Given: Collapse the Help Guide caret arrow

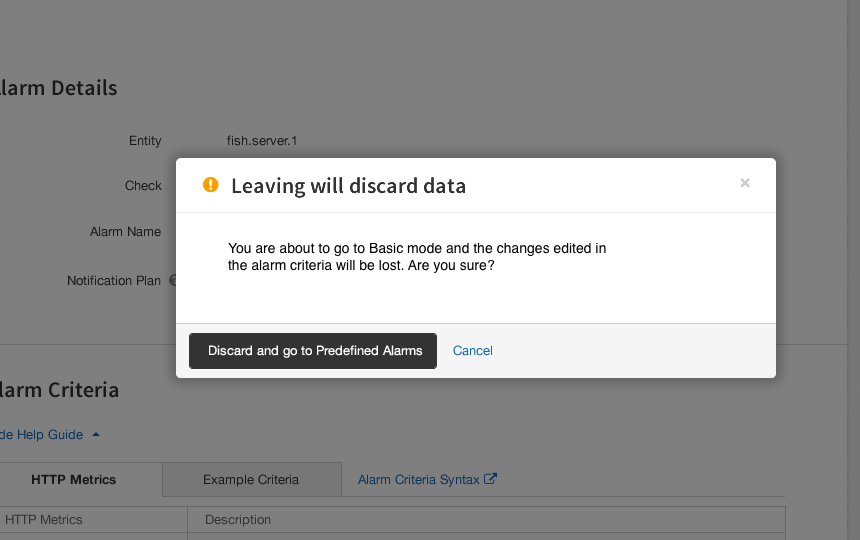Looking at the screenshot, I should click(96, 434).
